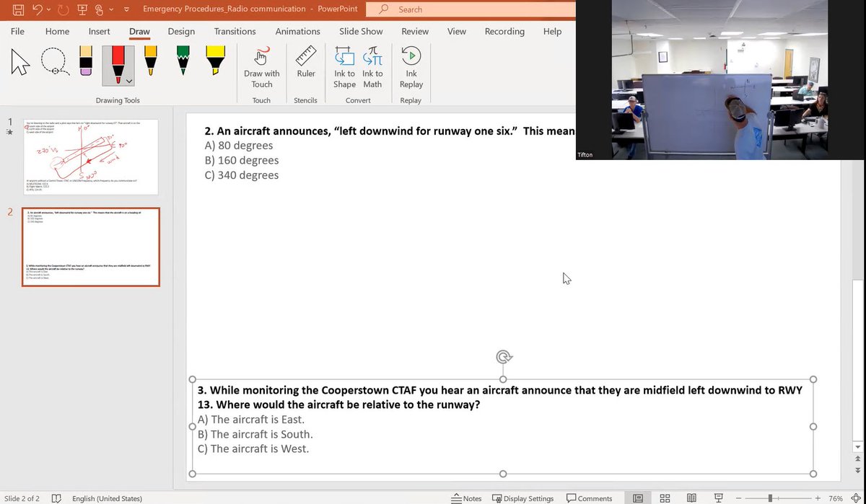Click the next slide arrow on scrollbar
Image resolution: width=866 pixels, height=504 pixels.
857,471
